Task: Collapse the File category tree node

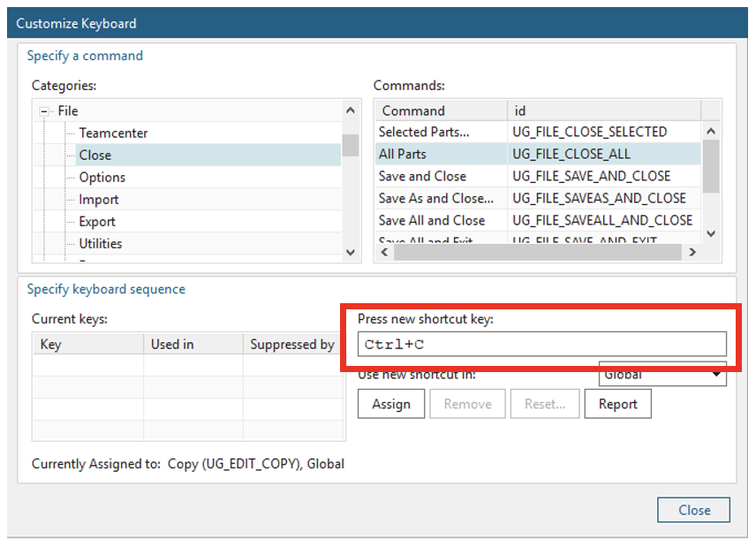Action: [x=44, y=111]
